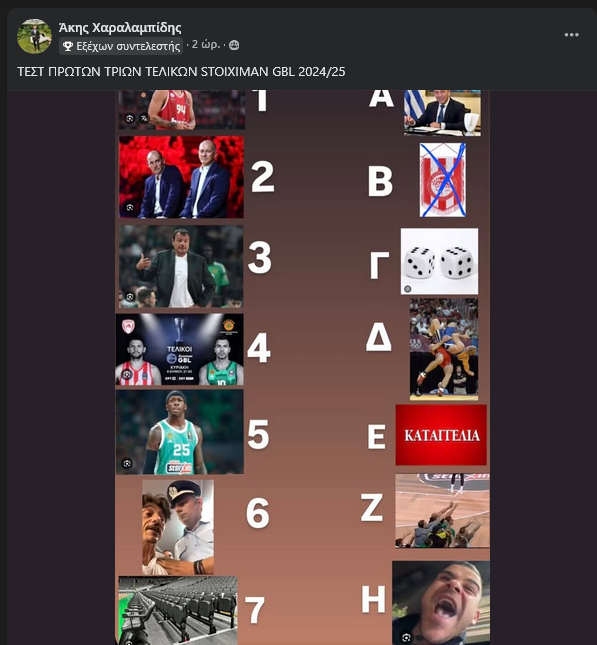Click the 2 ώρ. post timestamp
Screen dimensions: 597x645
(x=206, y=44)
